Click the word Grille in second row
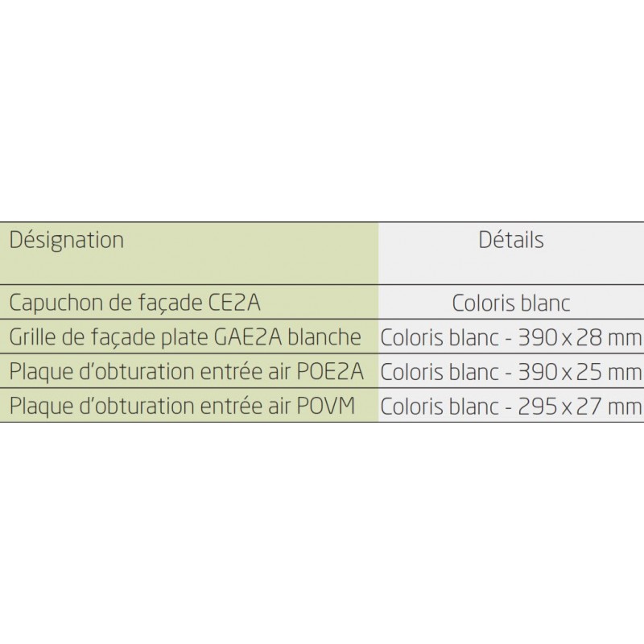The image size is (644, 644). coord(32,337)
